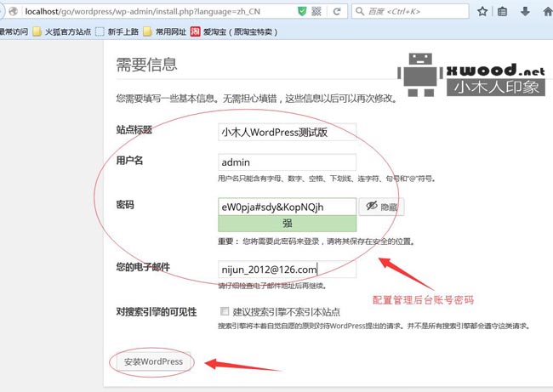Click the 站点标题 label

[134, 130]
